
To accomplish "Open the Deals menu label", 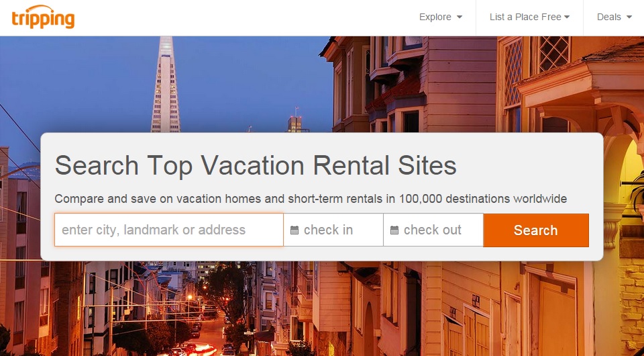I will pyautogui.click(x=608, y=17).
